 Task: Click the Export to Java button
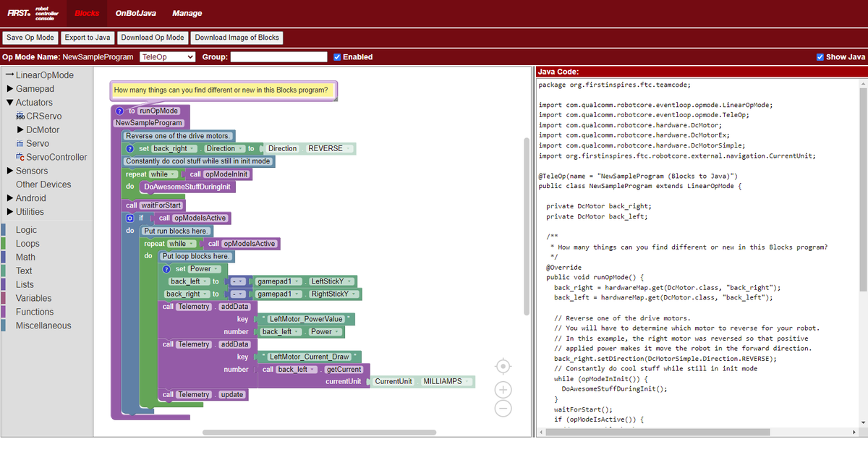click(88, 38)
